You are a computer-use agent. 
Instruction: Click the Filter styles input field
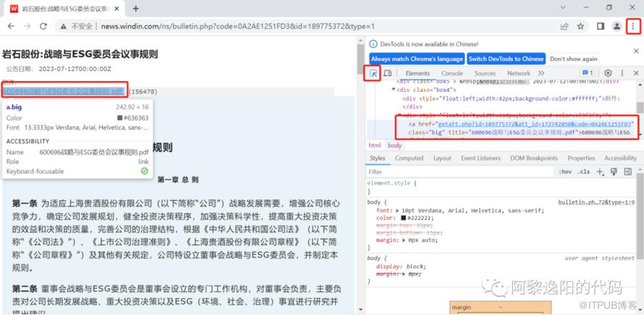460,172
